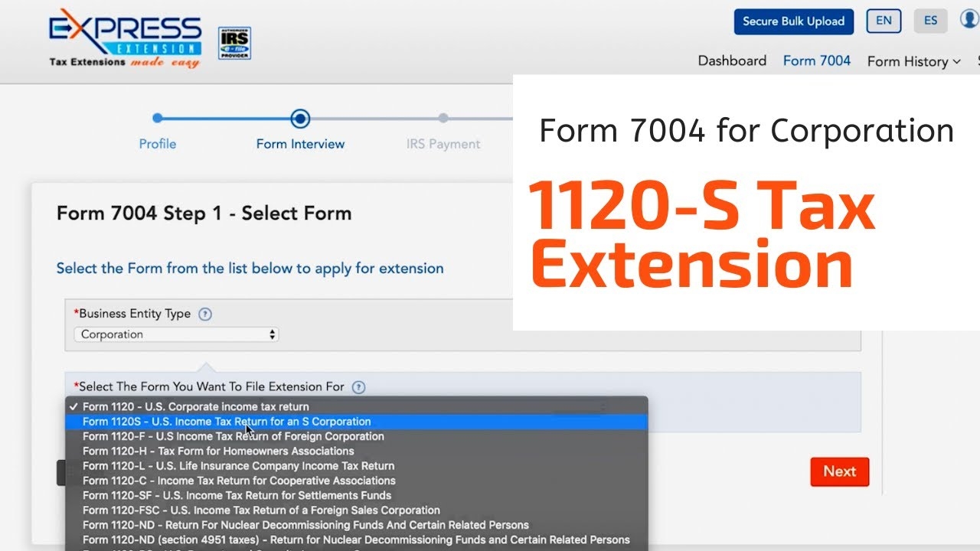
Task: Select Form 1120-C Cooperative Associations option
Action: click(x=357, y=481)
